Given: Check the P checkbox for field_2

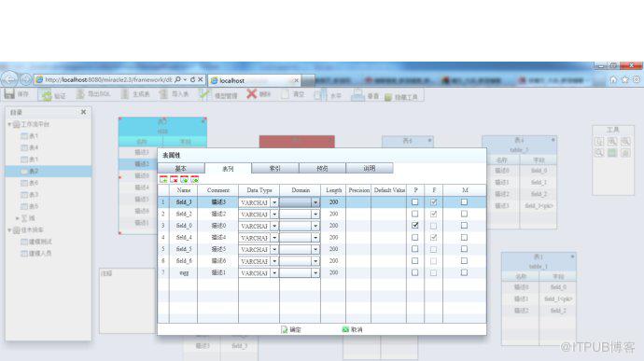Looking at the screenshot, I should pyautogui.click(x=414, y=214).
